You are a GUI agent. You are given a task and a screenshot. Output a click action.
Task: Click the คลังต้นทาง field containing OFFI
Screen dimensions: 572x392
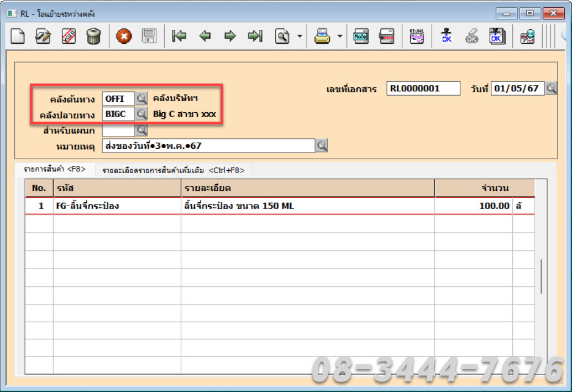click(x=118, y=98)
